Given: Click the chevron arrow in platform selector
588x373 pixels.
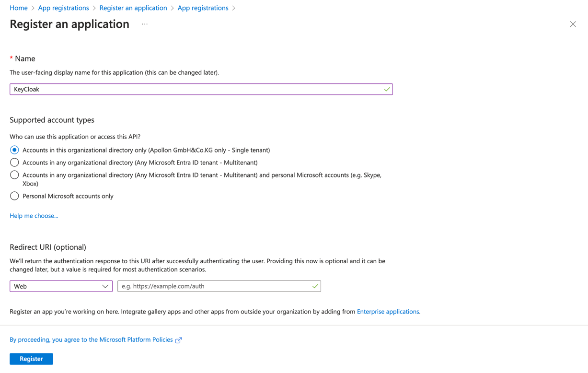Looking at the screenshot, I should pyautogui.click(x=105, y=286).
